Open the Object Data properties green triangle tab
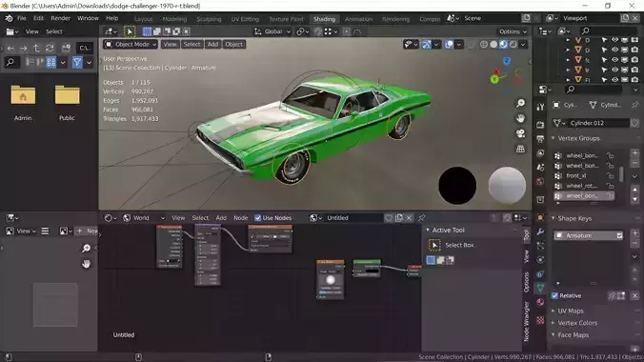Screen dimensions: 644x362 click(540, 288)
